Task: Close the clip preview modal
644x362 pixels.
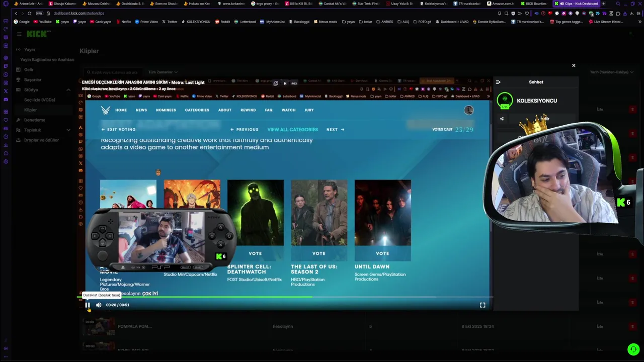Action: (574, 65)
